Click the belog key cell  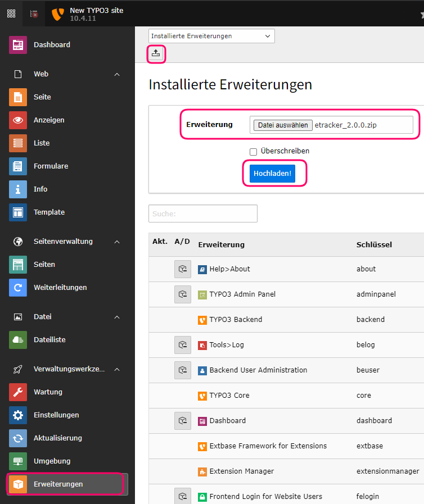(366, 345)
